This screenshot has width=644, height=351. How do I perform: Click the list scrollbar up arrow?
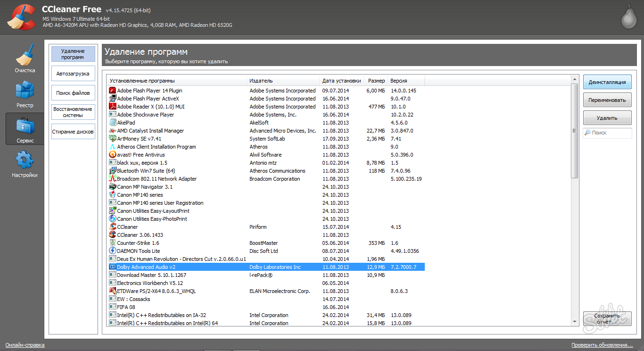tap(574, 79)
